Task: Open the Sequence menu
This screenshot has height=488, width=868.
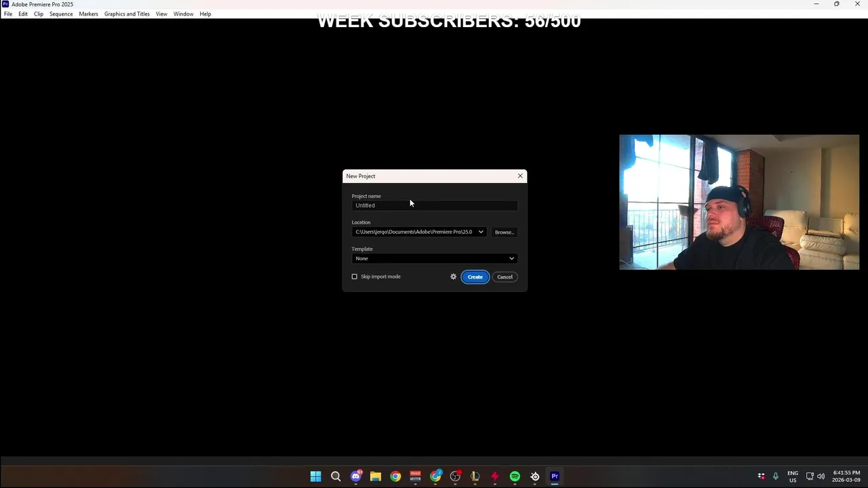Action: 61,14
